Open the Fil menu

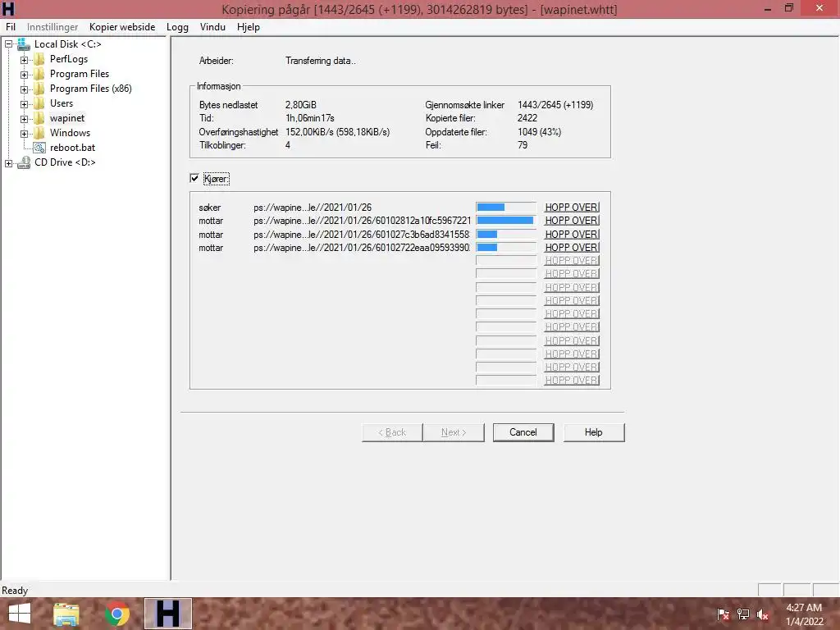coord(11,27)
